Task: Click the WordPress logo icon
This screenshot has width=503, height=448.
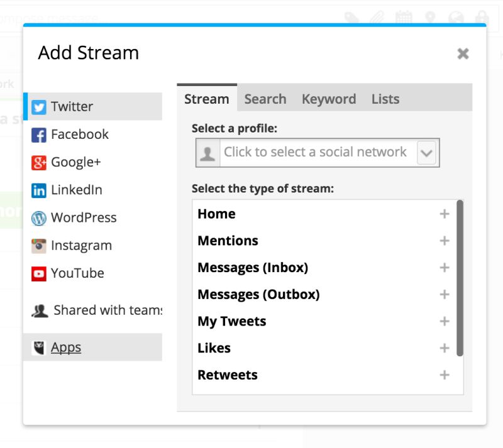Action: (39, 219)
